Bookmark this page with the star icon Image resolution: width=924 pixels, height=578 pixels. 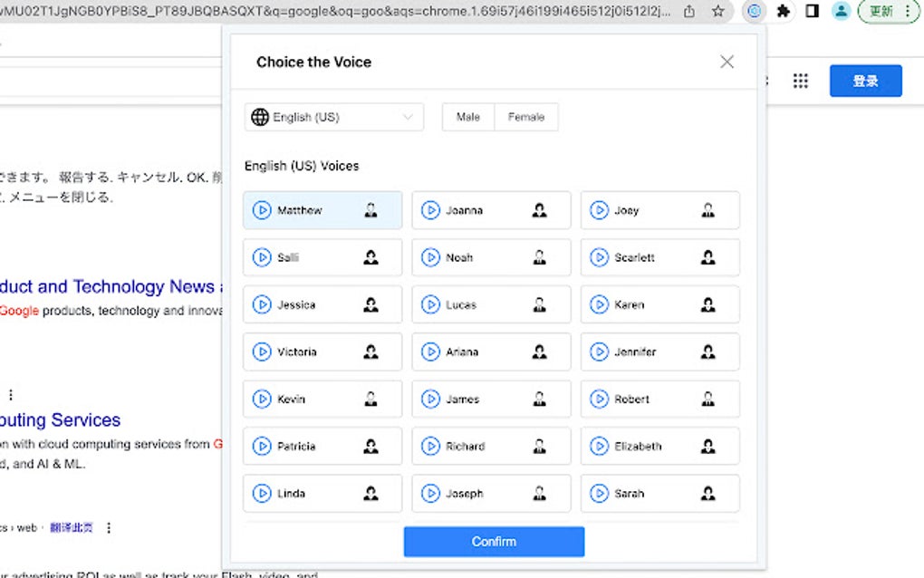(x=716, y=12)
